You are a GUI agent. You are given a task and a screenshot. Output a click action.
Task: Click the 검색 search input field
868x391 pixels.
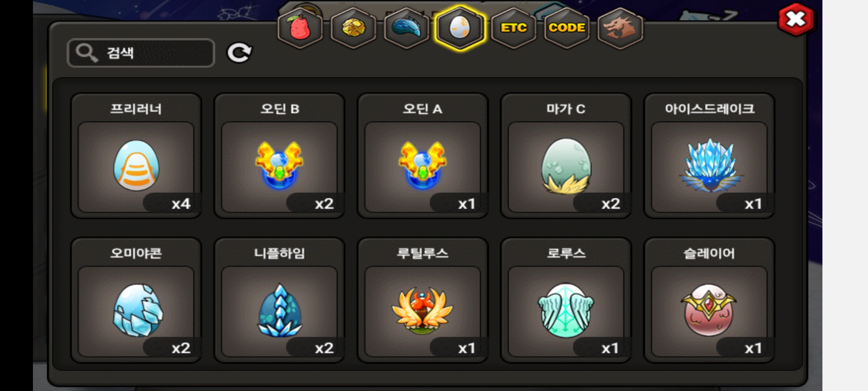[141, 53]
